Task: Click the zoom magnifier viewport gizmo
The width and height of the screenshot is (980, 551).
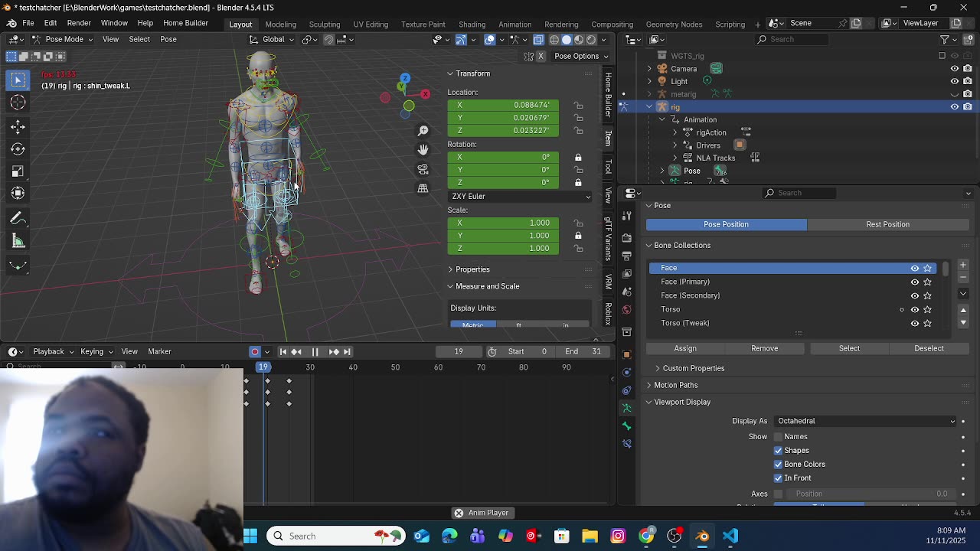Action: point(423,131)
